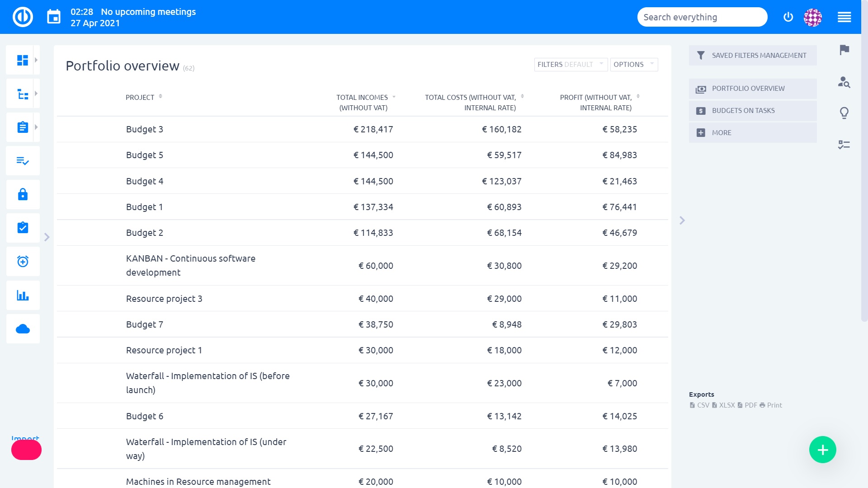Select the tree/hierarchy view icon
This screenshot has height=488, width=868.
pyautogui.click(x=23, y=94)
